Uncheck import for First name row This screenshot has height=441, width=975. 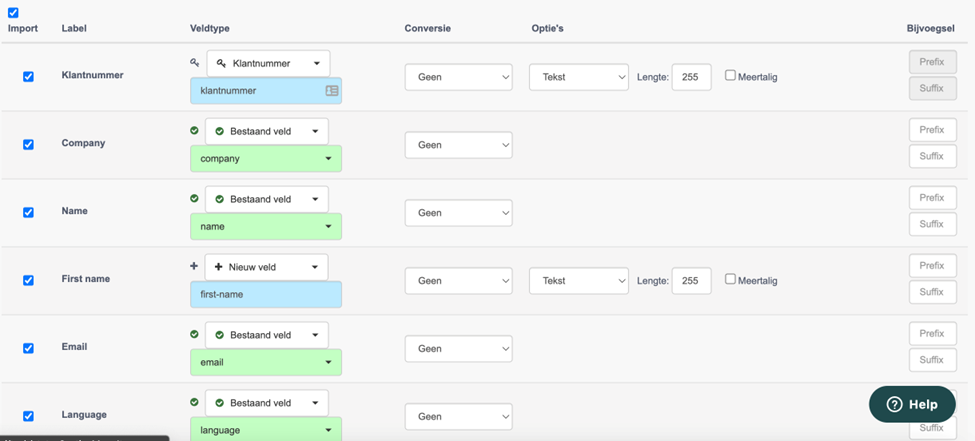28,280
